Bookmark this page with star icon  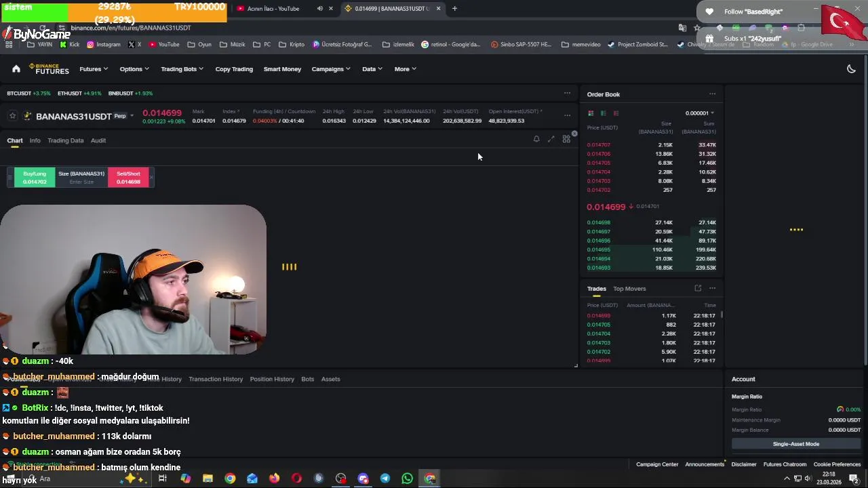tap(697, 28)
